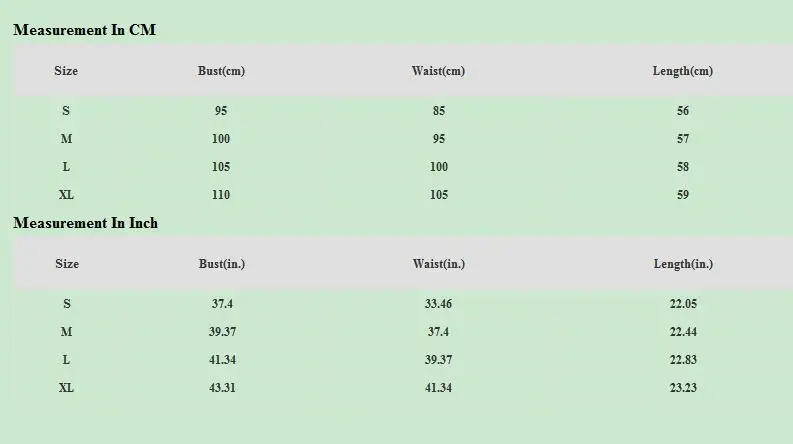793x444 pixels.
Task: Select the Bust(cm) column header
Action: click(221, 71)
